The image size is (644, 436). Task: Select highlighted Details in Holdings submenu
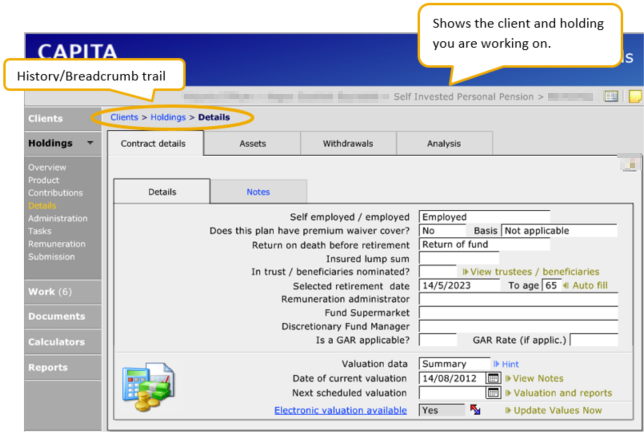click(x=42, y=206)
